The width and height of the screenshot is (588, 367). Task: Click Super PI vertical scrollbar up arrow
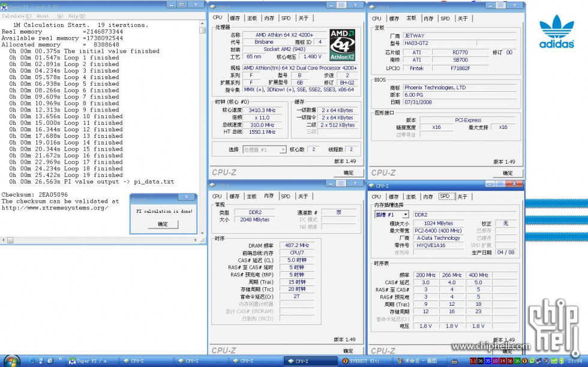(203, 23)
